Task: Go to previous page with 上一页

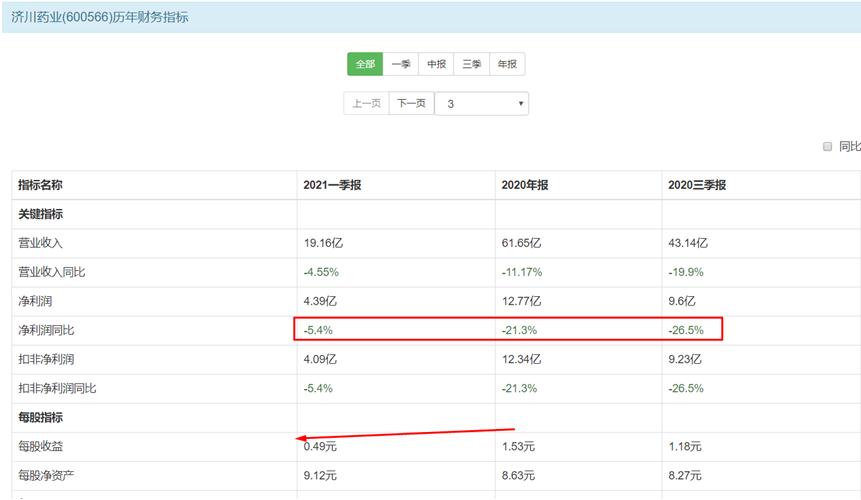Action: click(366, 103)
